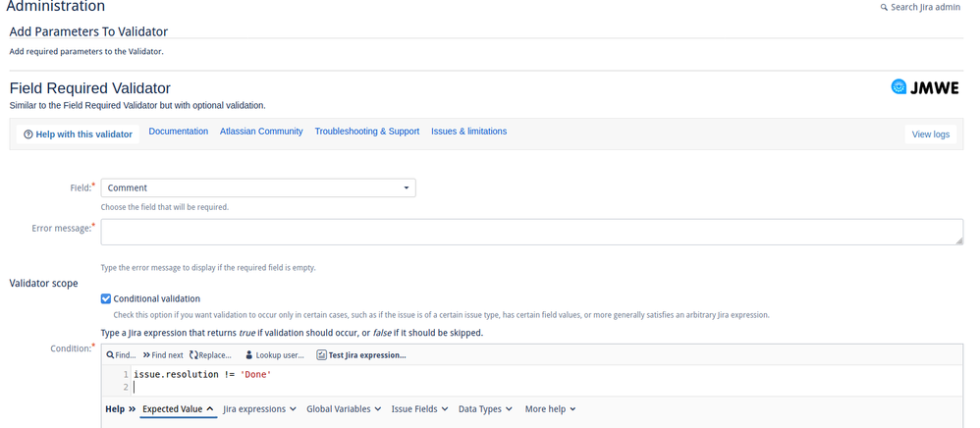Uncheck the Conditional validation checkbox
Image resolution: width=980 pixels, height=428 pixels.
pos(106,298)
